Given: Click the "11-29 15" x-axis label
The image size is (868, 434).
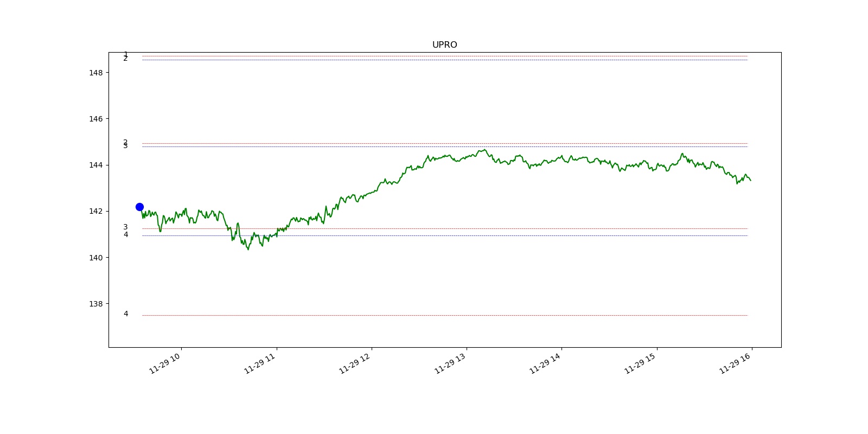Looking at the screenshot, I should pyautogui.click(x=640, y=363).
